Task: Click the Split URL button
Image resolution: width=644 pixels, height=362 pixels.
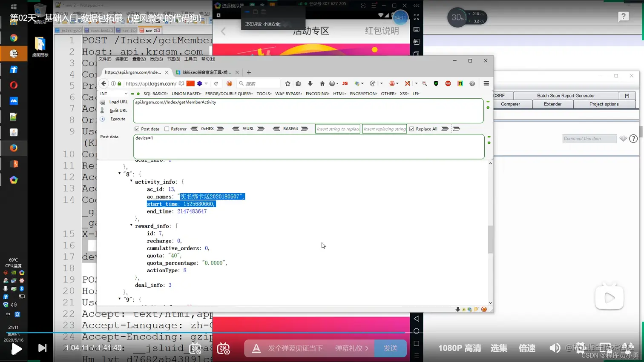Action: point(118,111)
